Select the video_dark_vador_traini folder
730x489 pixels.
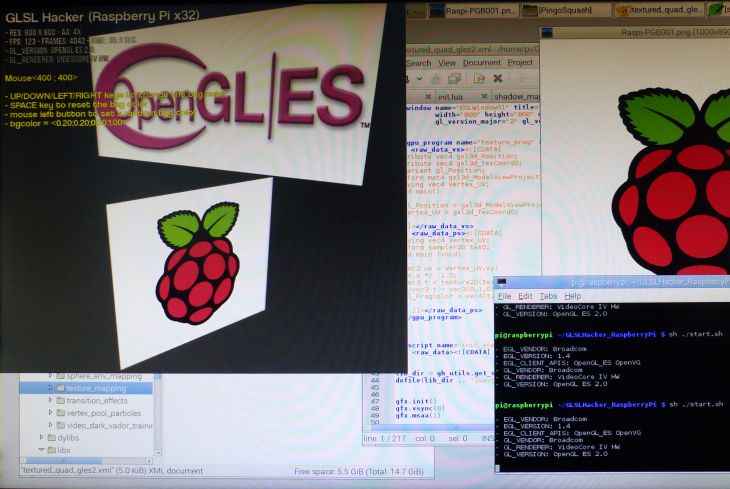(x=109, y=425)
